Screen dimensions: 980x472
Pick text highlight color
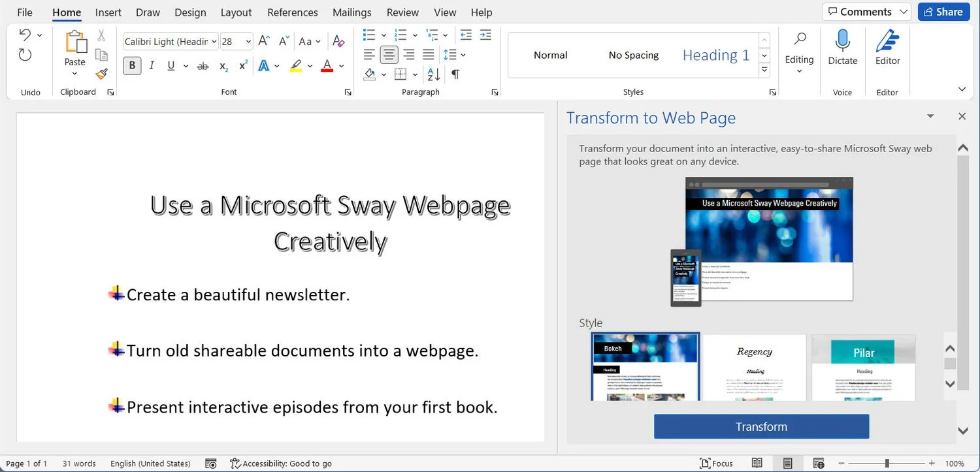point(296,66)
